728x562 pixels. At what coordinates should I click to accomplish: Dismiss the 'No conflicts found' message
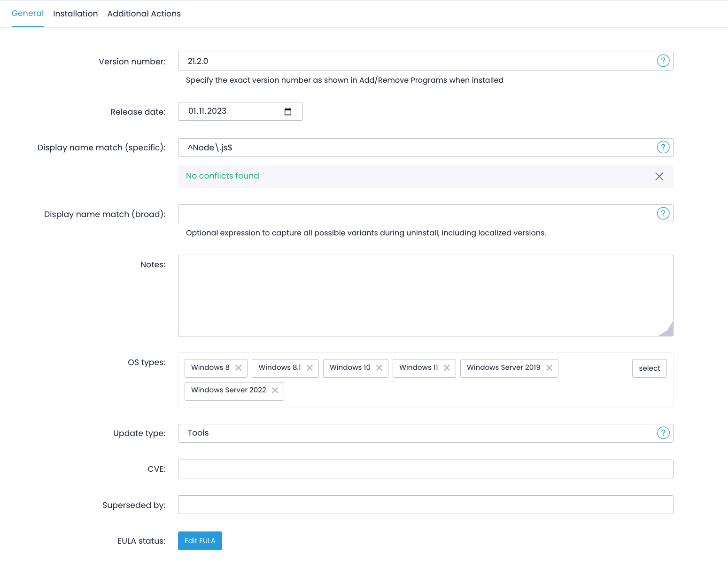click(659, 176)
